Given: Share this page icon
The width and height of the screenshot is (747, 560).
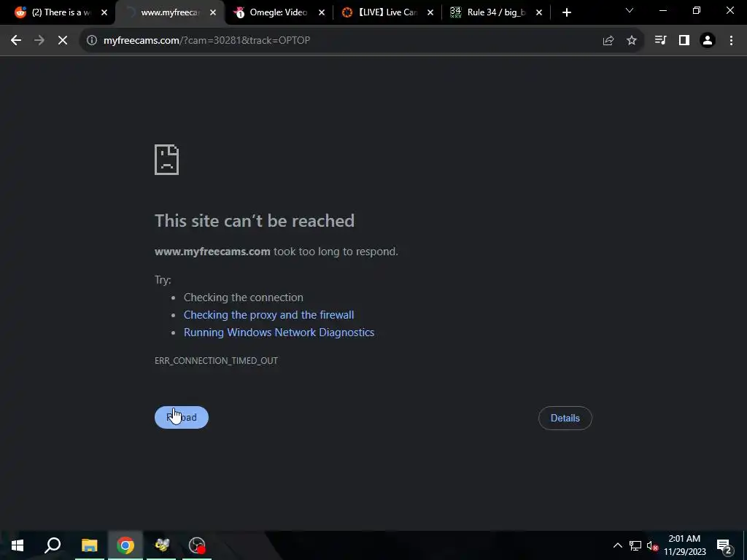Looking at the screenshot, I should (608, 41).
